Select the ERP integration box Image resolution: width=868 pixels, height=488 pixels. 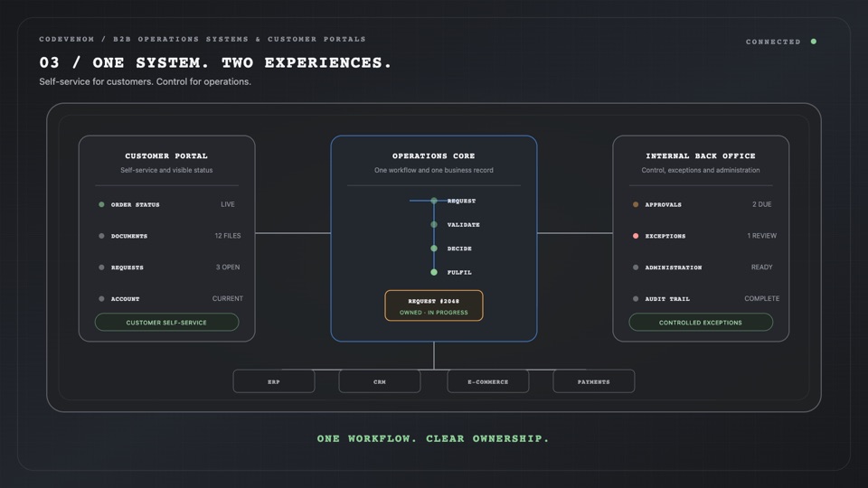tap(274, 381)
